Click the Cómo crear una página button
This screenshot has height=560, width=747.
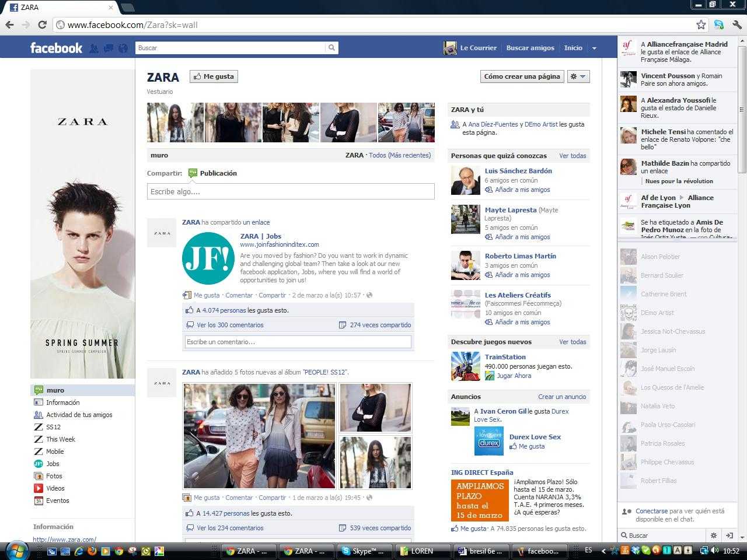click(x=522, y=76)
